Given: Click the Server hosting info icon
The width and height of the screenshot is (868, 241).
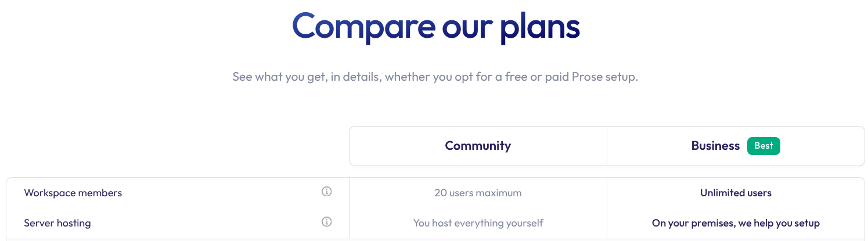Looking at the screenshot, I should [x=326, y=222].
